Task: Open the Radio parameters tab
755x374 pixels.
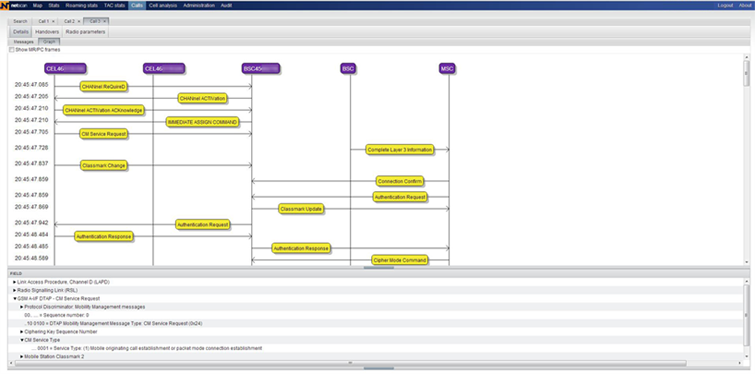Action: 85,32
